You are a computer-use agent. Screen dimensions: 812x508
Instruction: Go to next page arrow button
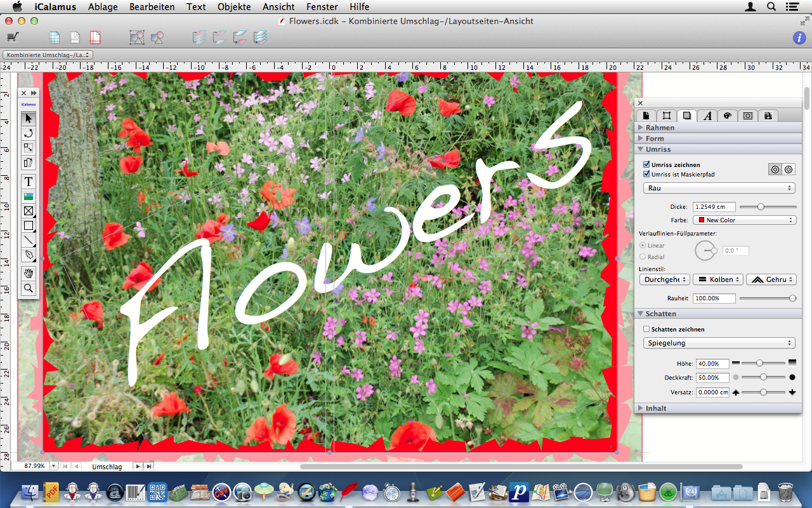point(138,466)
